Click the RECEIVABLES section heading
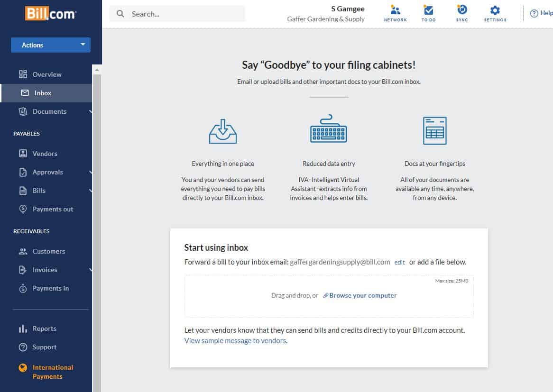The image size is (553, 392). coord(31,231)
